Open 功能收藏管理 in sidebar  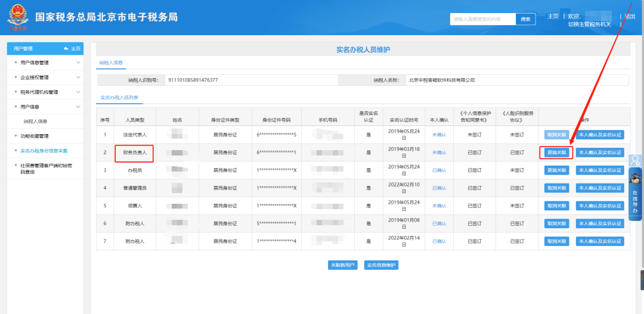tap(35, 136)
